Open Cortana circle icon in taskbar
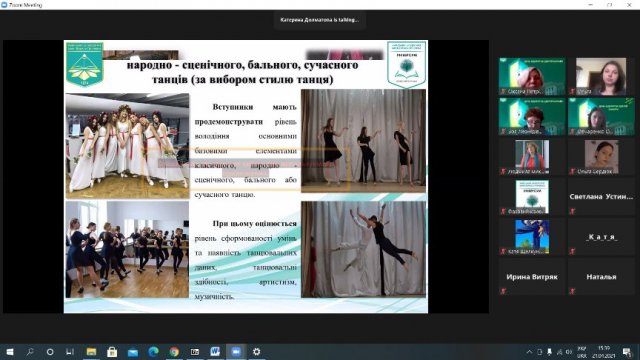Image resolution: width=640 pixels, height=360 pixels. [50, 351]
